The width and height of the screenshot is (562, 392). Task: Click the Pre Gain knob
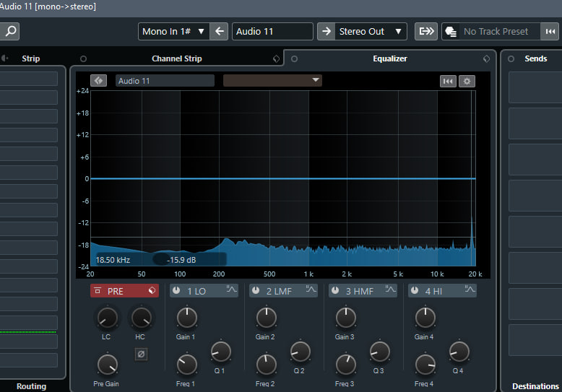click(x=107, y=365)
